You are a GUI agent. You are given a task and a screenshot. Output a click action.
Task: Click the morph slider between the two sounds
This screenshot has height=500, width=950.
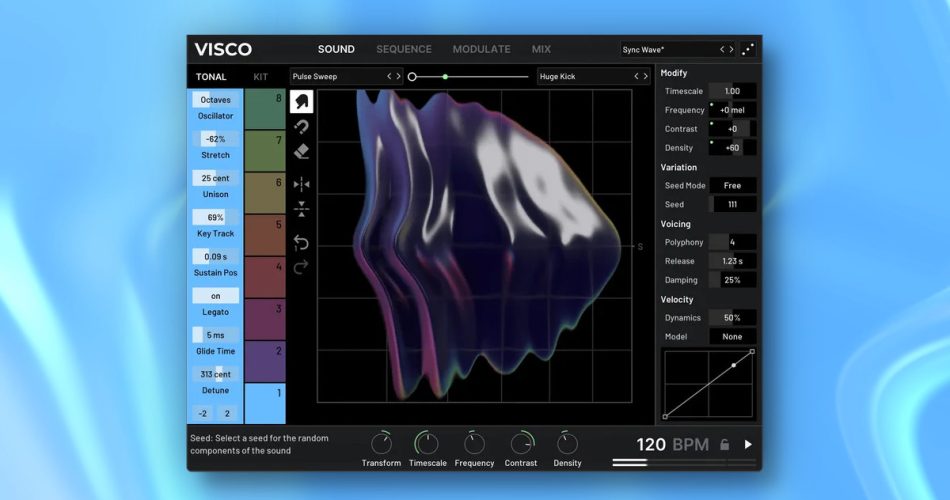[470, 76]
